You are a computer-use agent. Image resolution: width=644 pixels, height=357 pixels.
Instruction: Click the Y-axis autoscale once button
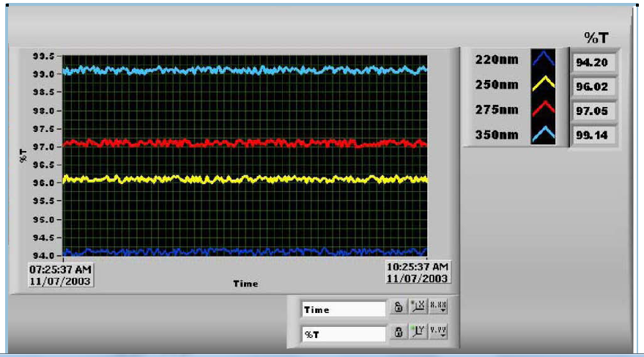tap(418, 333)
